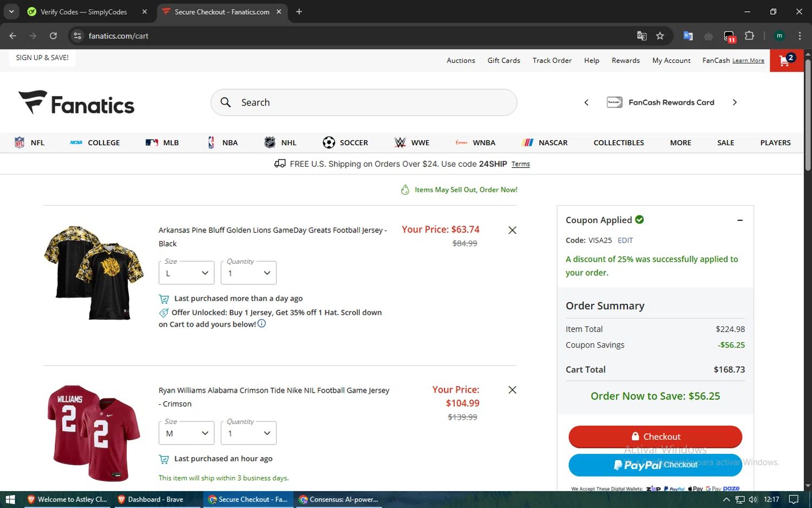
Task: Open MLB category menu
Action: (162, 142)
